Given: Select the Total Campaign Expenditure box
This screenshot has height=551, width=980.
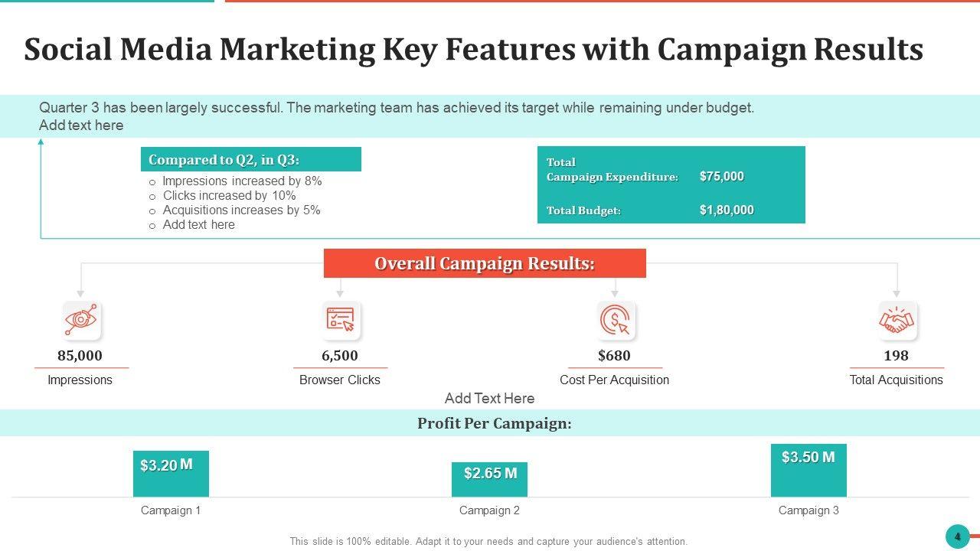Looking at the screenshot, I should [671, 184].
